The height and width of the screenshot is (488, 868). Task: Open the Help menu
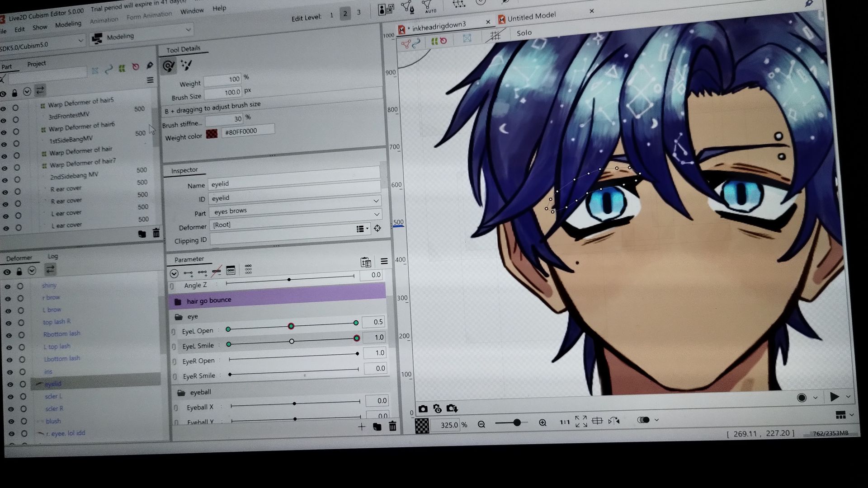219,9
